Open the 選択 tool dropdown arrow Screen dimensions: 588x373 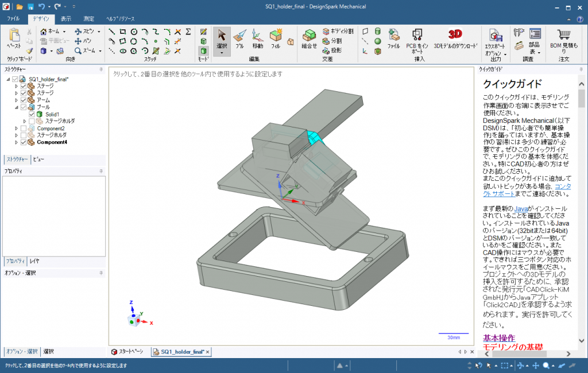pyautogui.click(x=222, y=53)
